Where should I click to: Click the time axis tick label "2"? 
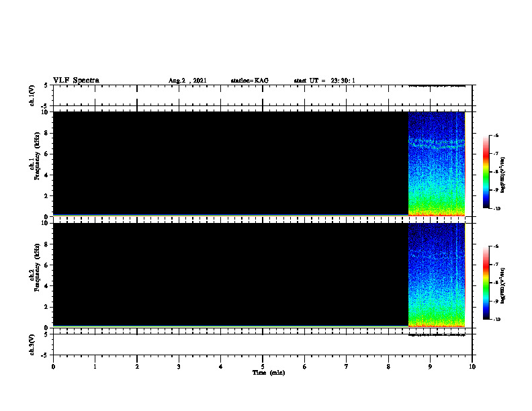click(x=137, y=367)
